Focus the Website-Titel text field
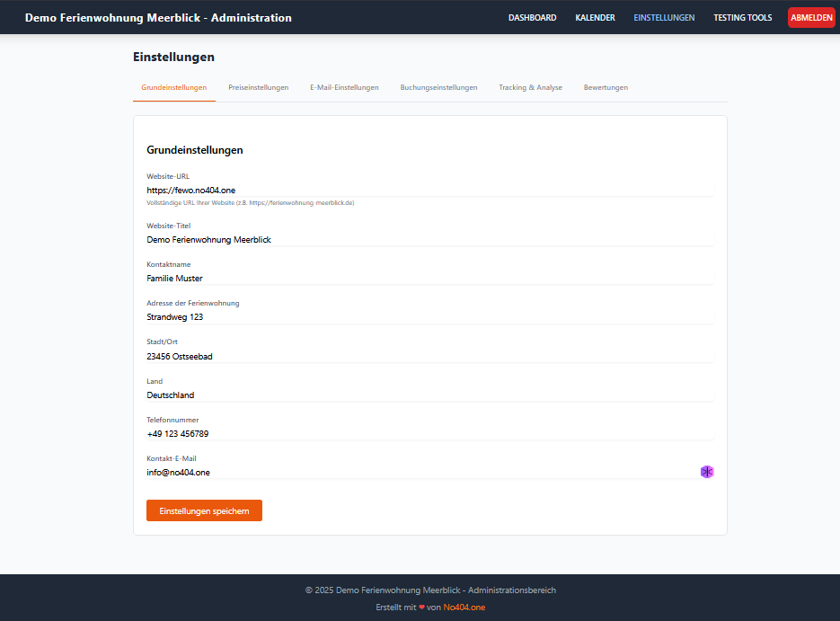840x621 pixels. [429, 240]
